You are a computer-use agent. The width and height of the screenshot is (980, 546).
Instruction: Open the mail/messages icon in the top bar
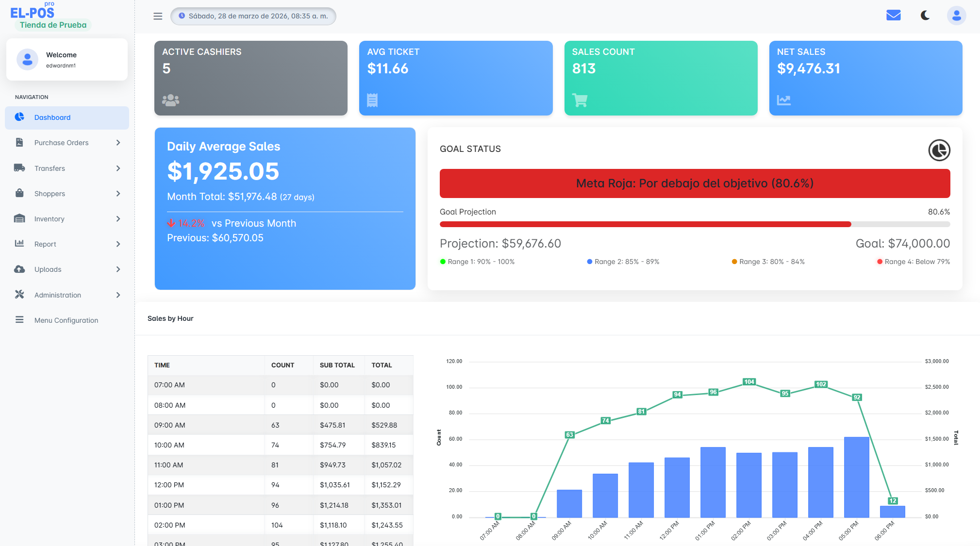coord(894,15)
